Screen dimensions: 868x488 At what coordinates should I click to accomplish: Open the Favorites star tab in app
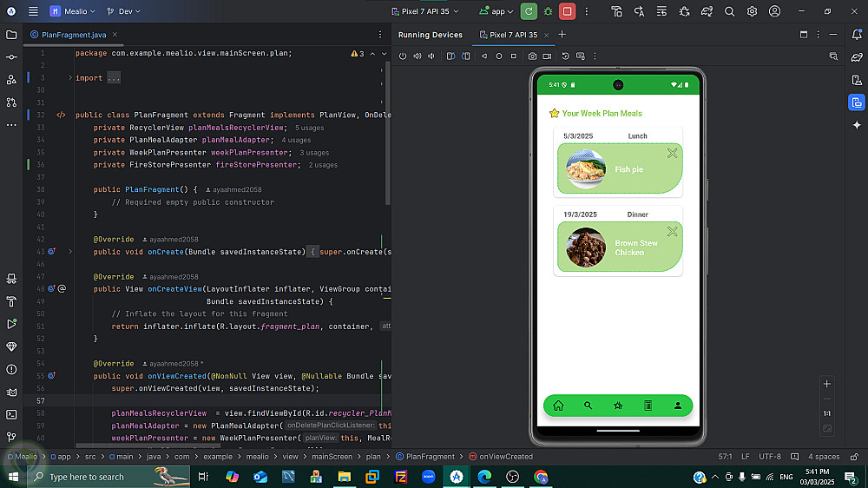pos(618,406)
